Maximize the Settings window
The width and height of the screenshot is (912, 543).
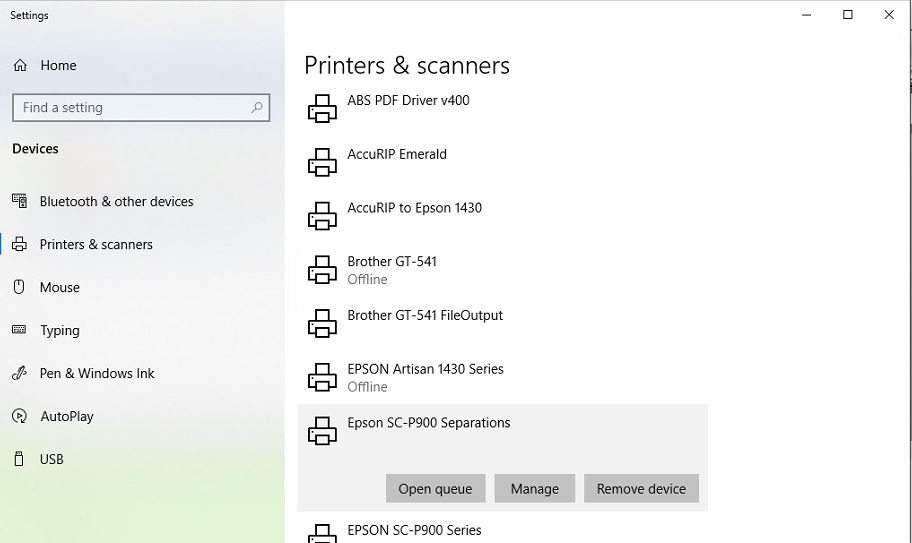(848, 15)
